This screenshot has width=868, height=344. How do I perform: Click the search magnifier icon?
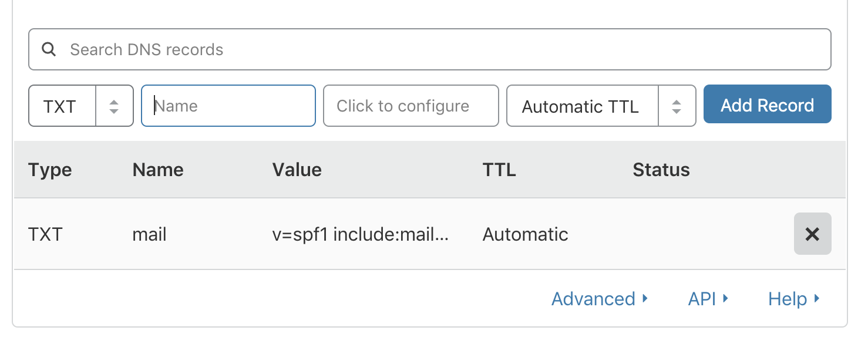(49, 49)
